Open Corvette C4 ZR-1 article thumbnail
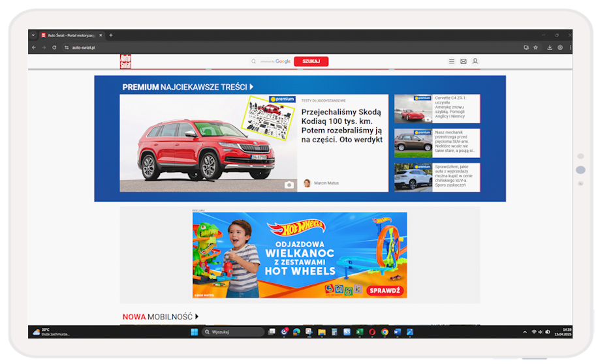Image resolution: width=598 pixels, height=364 pixels. coord(413,109)
